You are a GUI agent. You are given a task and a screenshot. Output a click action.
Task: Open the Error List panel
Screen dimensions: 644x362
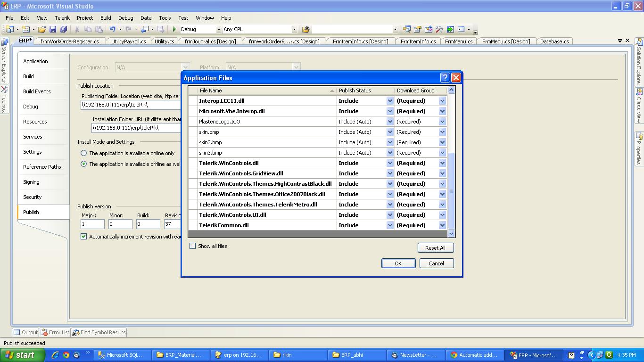55,332
